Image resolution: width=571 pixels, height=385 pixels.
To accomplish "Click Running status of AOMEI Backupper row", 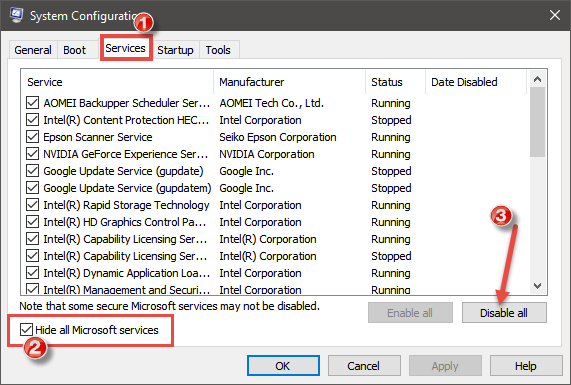I will pyautogui.click(x=391, y=103).
